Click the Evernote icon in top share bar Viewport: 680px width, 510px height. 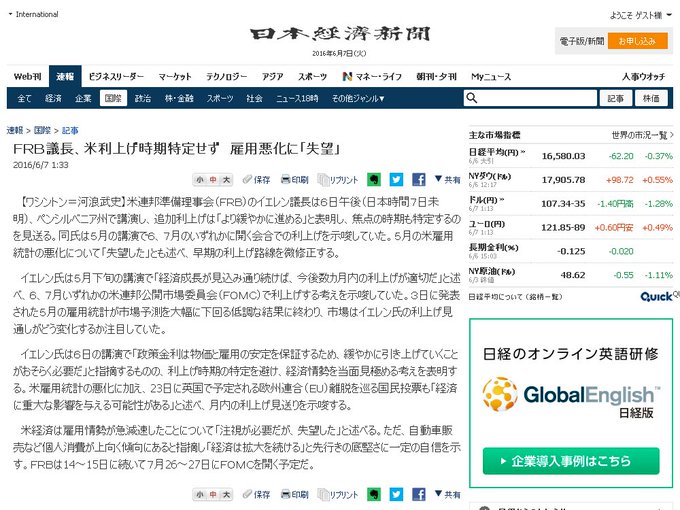tap(374, 179)
